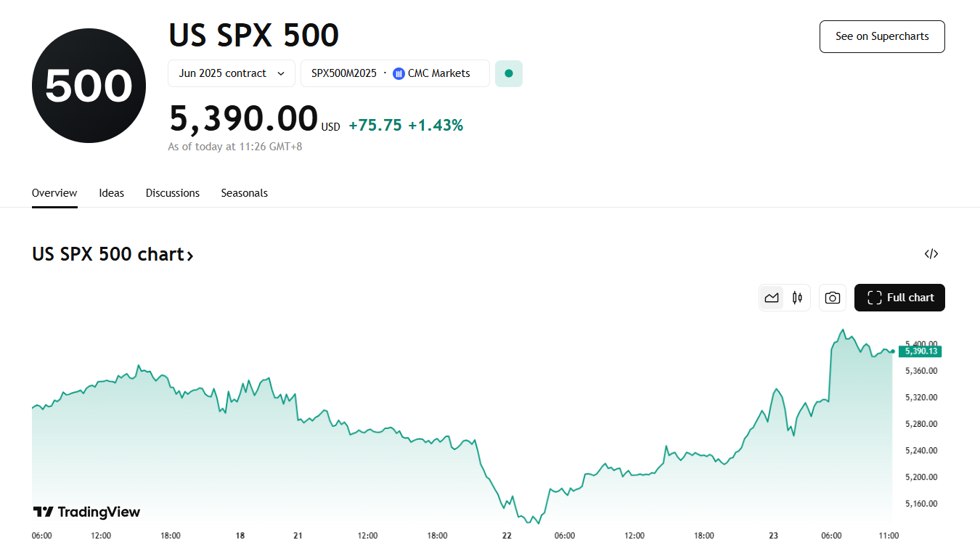Viewport: 980px width, 559px height.
Task: Click the Full chart expand icon
Action: 874,298
